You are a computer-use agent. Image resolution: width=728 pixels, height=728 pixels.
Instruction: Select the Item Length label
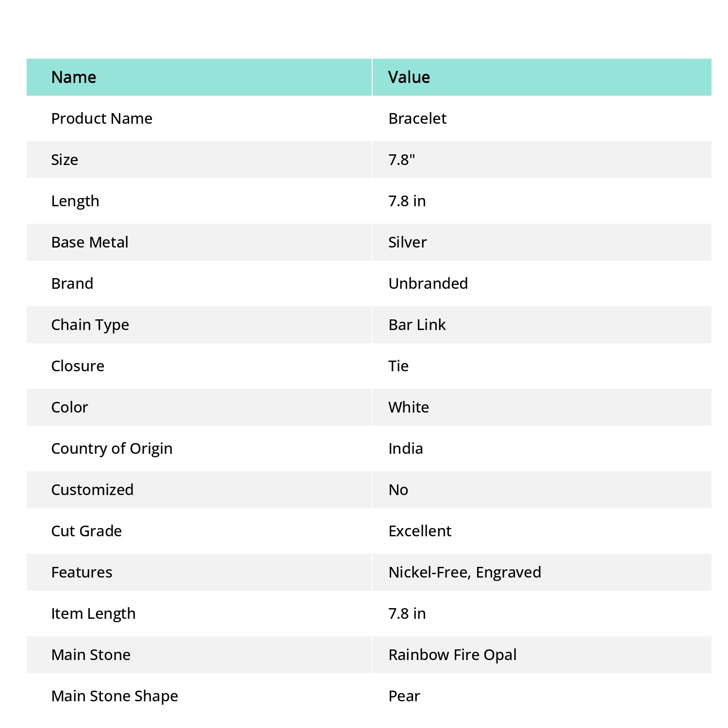(x=93, y=613)
